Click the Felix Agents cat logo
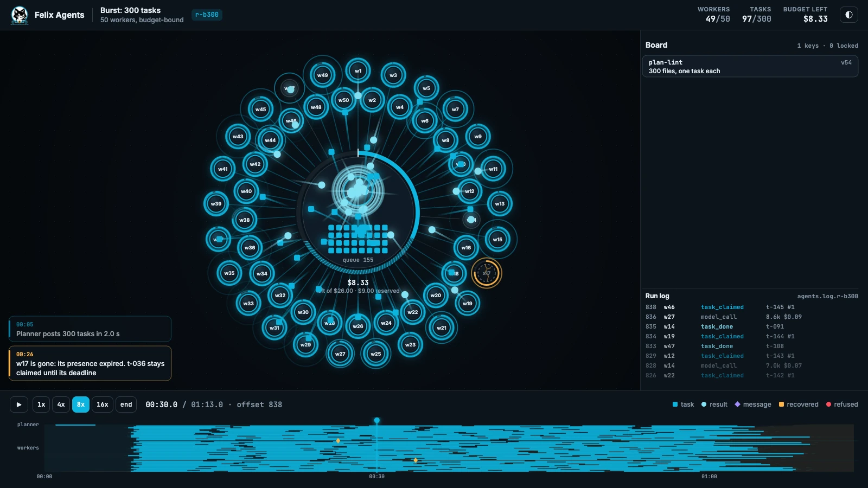868x488 pixels. [x=20, y=15]
